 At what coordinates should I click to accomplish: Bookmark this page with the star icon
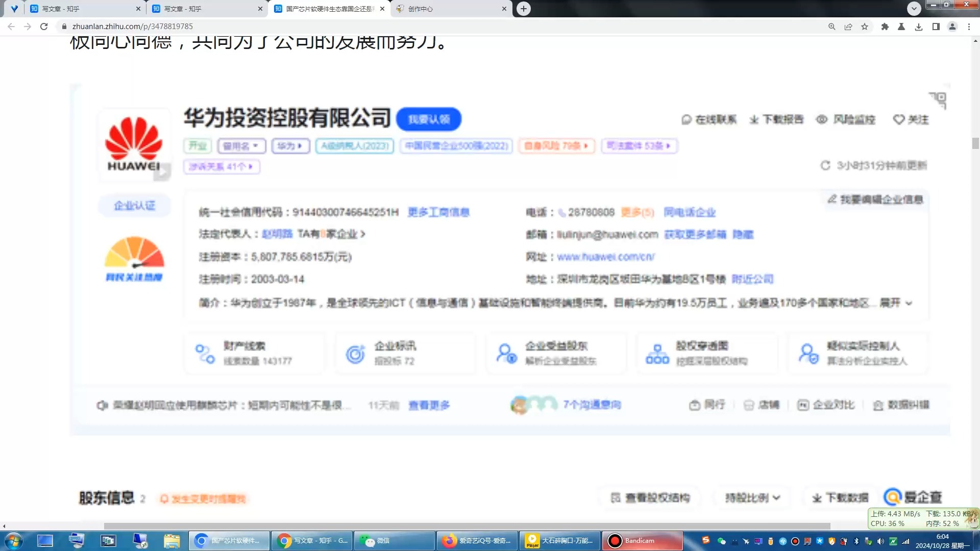pyautogui.click(x=865, y=27)
